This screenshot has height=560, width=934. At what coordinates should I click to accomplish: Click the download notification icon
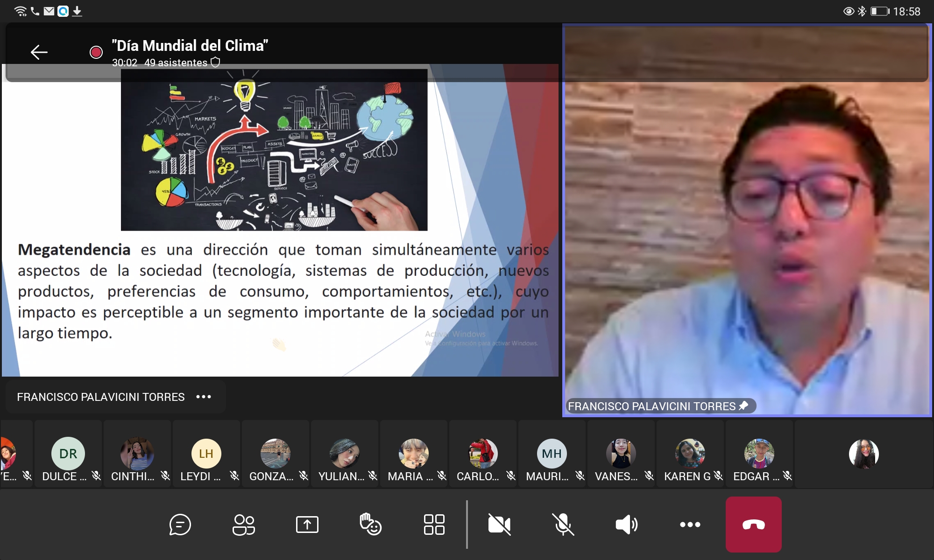(x=77, y=11)
